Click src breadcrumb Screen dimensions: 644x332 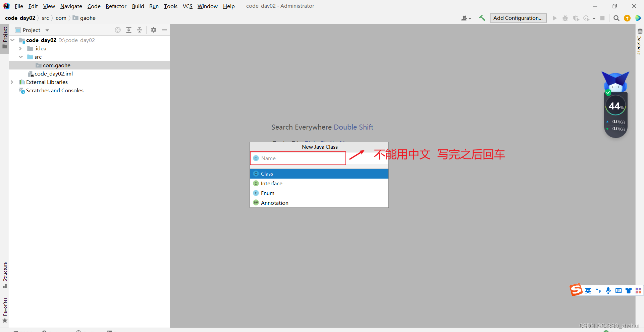pyautogui.click(x=45, y=18)
